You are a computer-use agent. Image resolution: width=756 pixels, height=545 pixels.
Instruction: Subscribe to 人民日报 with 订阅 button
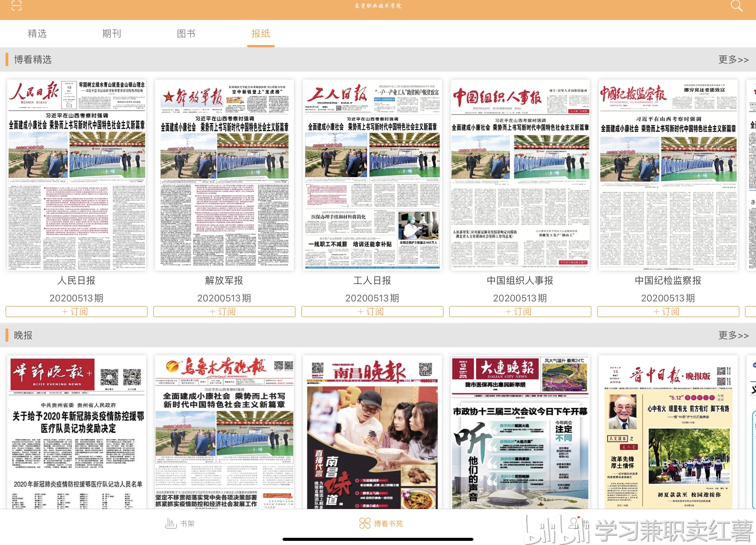coord(76,312)
